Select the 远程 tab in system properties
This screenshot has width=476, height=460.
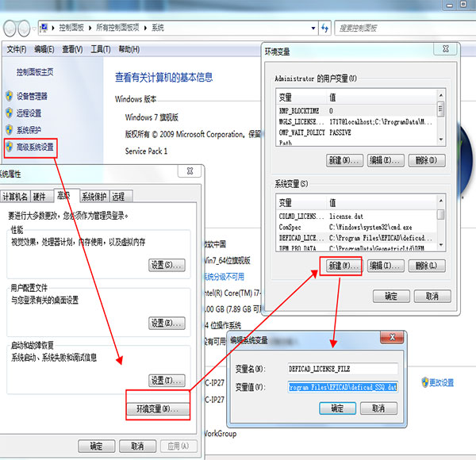tap(118, 197)
